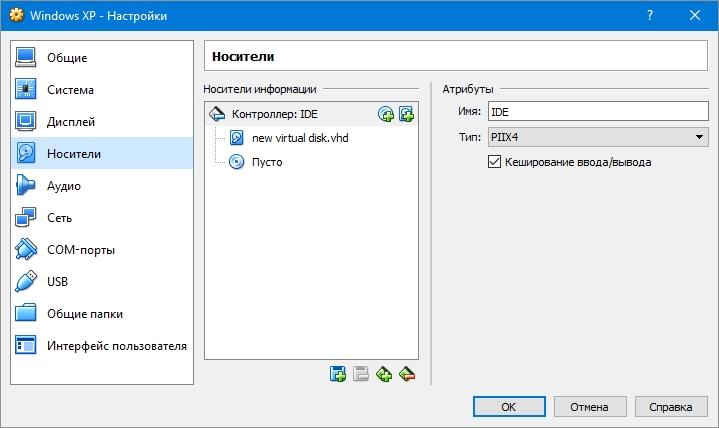719x428 pixels.
Task: Click the IDE controller icon
Action: tap(217, 114)
